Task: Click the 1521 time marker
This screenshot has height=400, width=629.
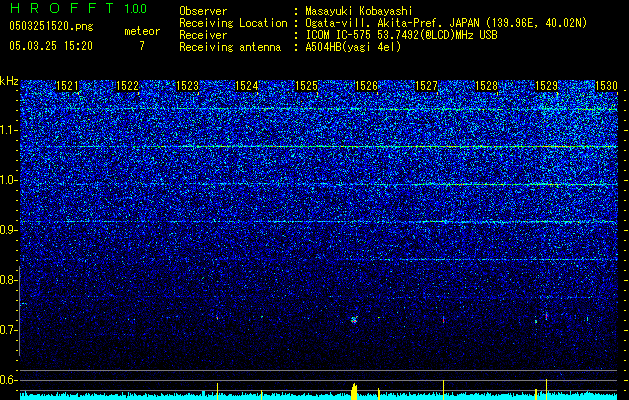Action: point(67,86)
